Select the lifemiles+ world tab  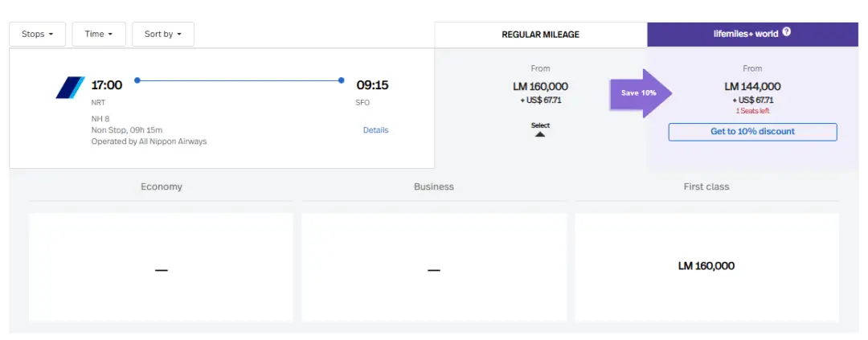tap(752, 34)
